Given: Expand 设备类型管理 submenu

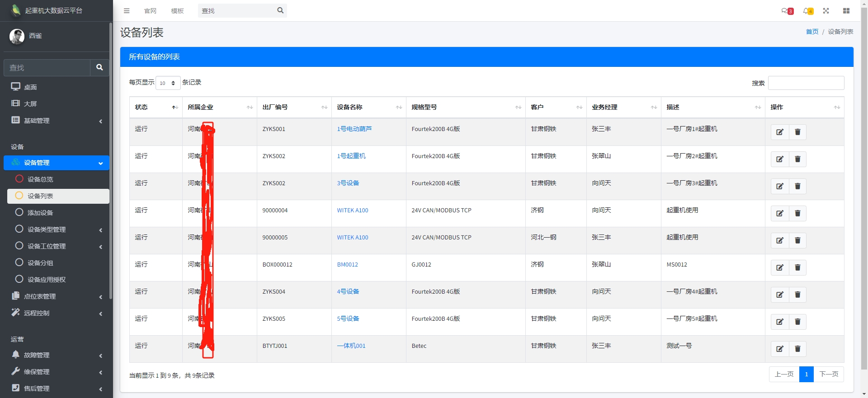Looking at the screenshot, I should [x=58, y=229].
